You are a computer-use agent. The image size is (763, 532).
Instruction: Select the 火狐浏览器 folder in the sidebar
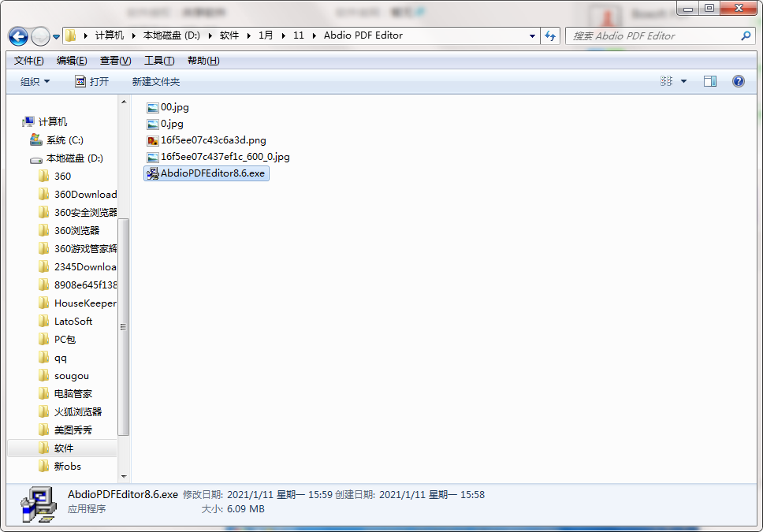(x=78, y=411)
